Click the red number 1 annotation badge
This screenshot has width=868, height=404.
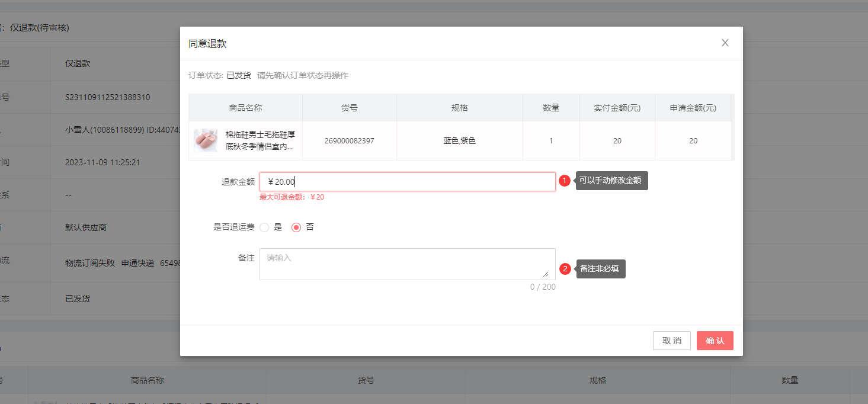point(565,181)
